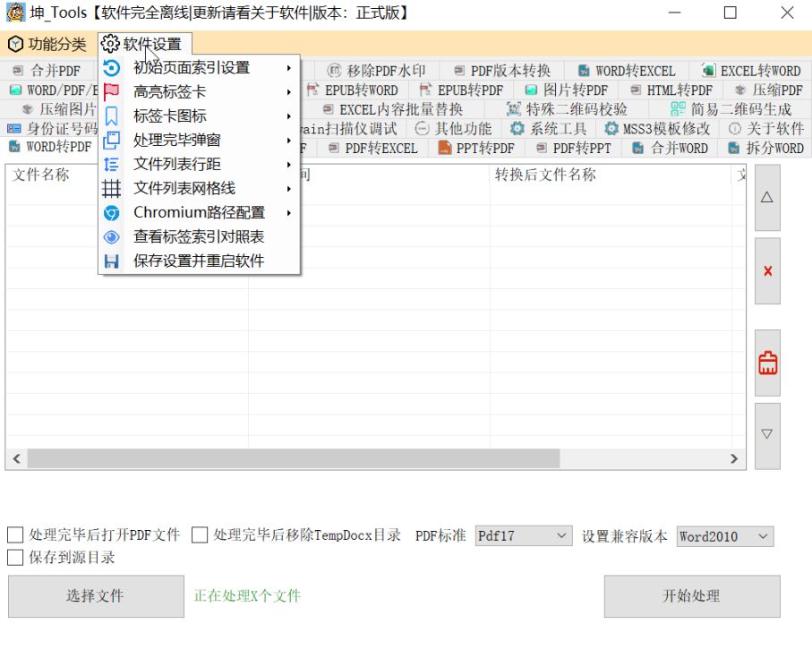812x667 pixels.
Task: Expand submenu arrow of 初始页面索引设置
Action: click(x=289, y=68)
